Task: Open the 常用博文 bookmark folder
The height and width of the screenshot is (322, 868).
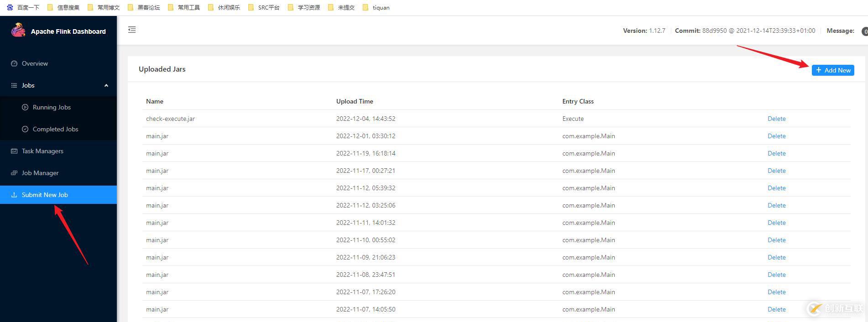Action: (x=104, y=7)
